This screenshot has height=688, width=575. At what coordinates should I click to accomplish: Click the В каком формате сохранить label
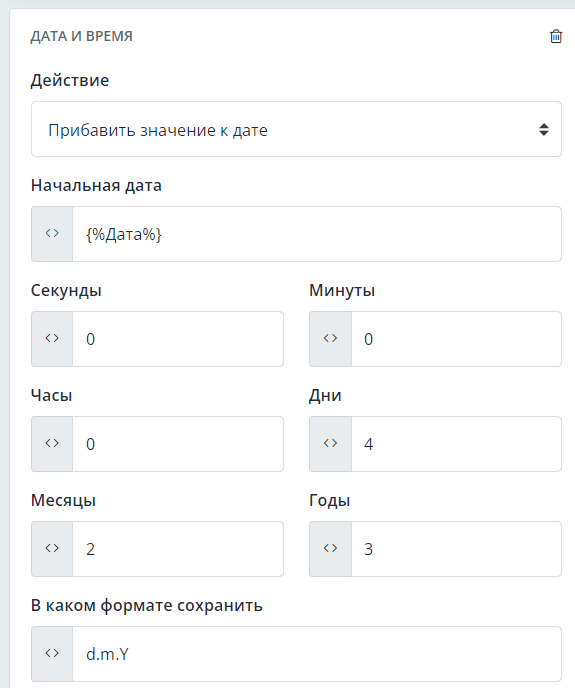click(147, 606)
